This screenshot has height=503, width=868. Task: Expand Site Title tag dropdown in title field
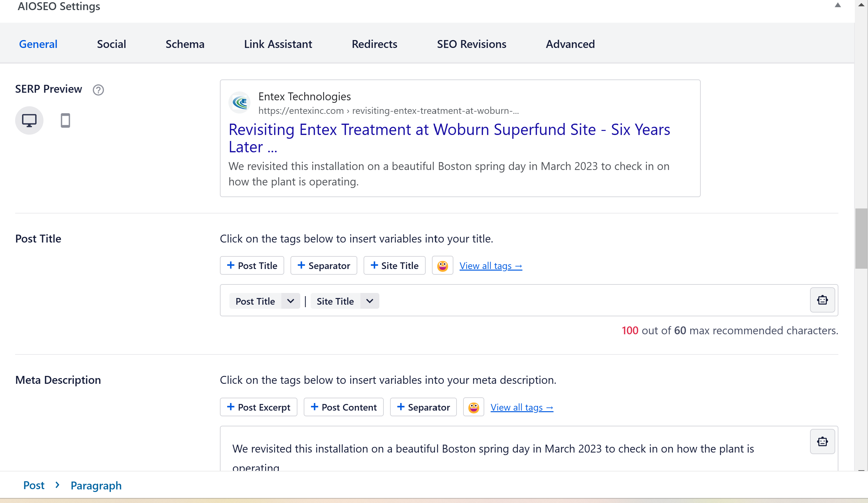tap(370, 301)
